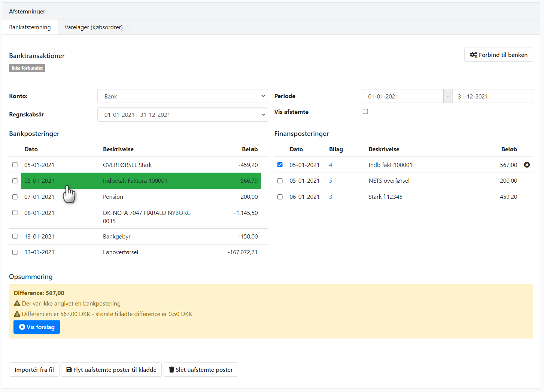
Task: Switch to the Varelager (købsordrer) tab
Action: pos(94,27)
